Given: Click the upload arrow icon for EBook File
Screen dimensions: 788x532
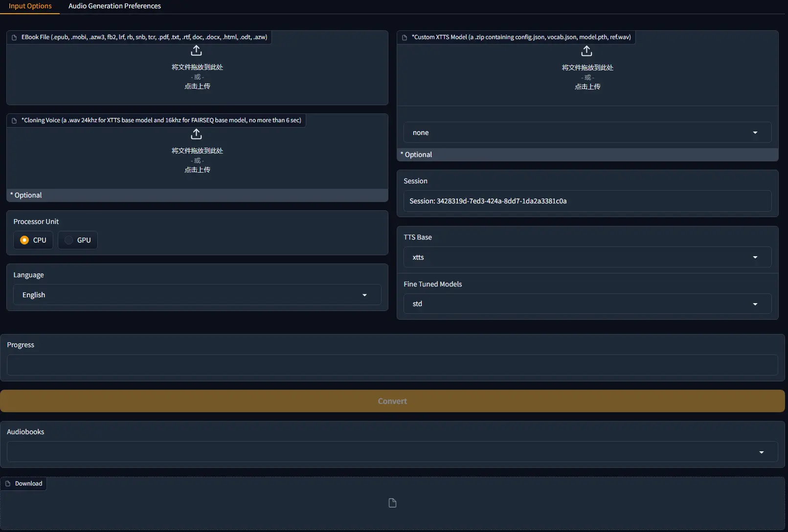Looking at the screenshot, I should pyautogui.click(x=196, y=51).
